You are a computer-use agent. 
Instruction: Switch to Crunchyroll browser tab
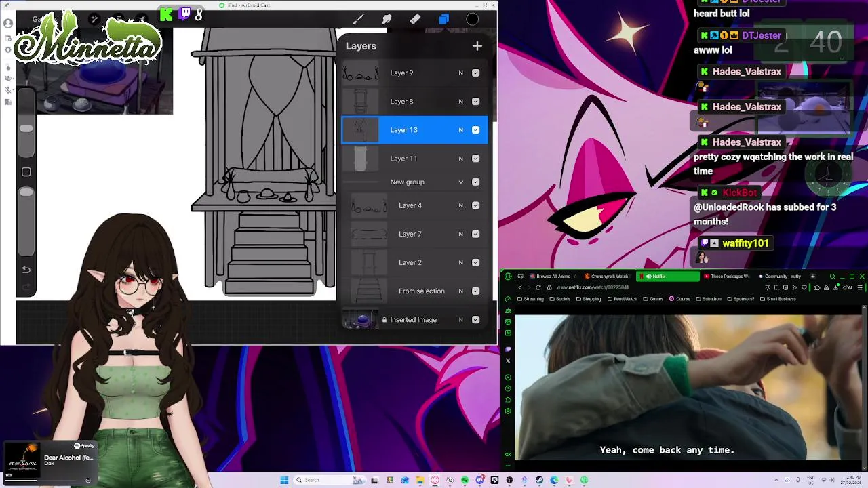(x=608, y=276)
